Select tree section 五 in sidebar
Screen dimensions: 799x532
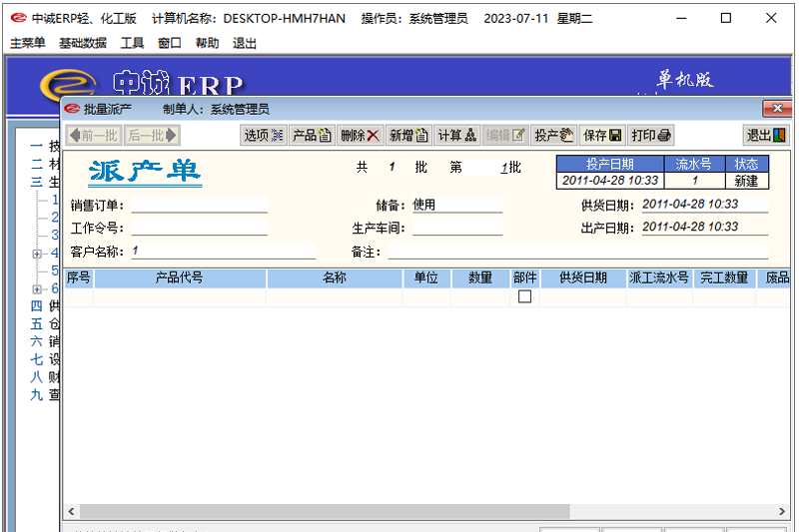click(x=44, y=323)
